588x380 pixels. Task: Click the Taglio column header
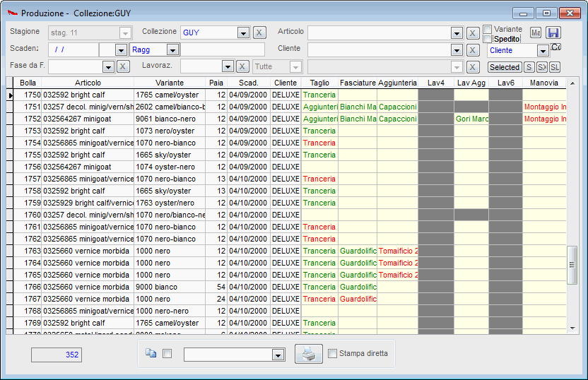319,83
